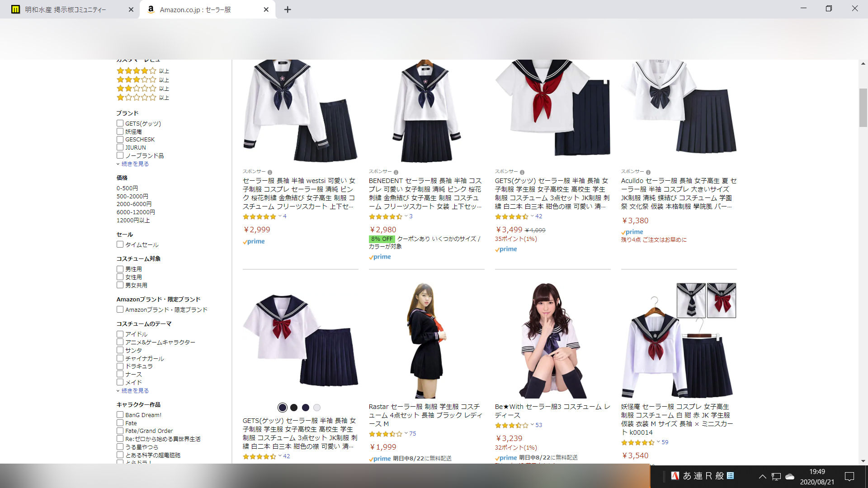Click the Rastar black uniform model image

pos(426,341)
